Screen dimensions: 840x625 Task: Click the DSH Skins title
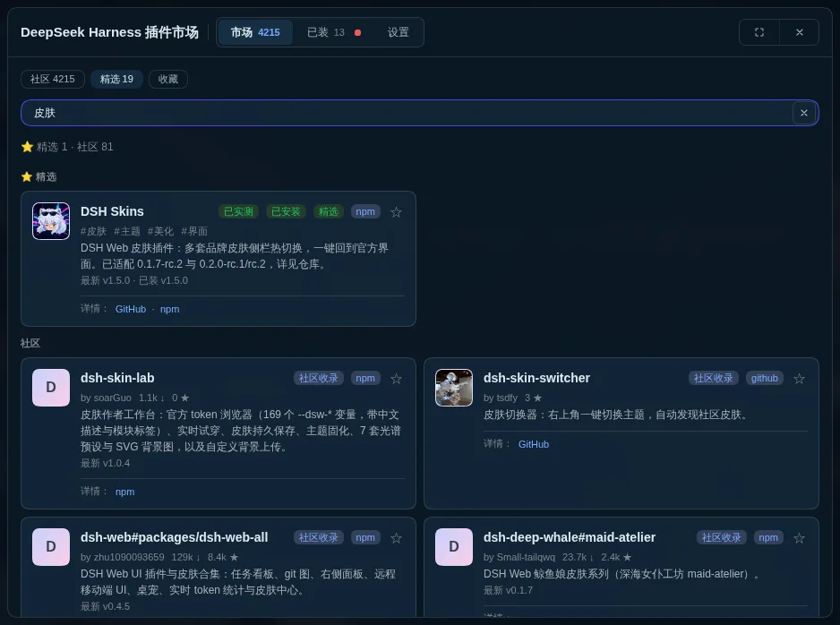coord(112,211)
